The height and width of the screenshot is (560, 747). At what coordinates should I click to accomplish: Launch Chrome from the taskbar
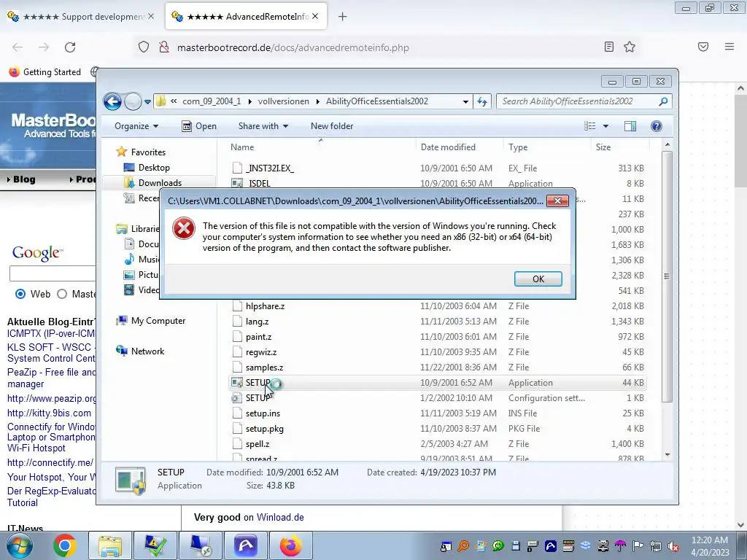65,545
